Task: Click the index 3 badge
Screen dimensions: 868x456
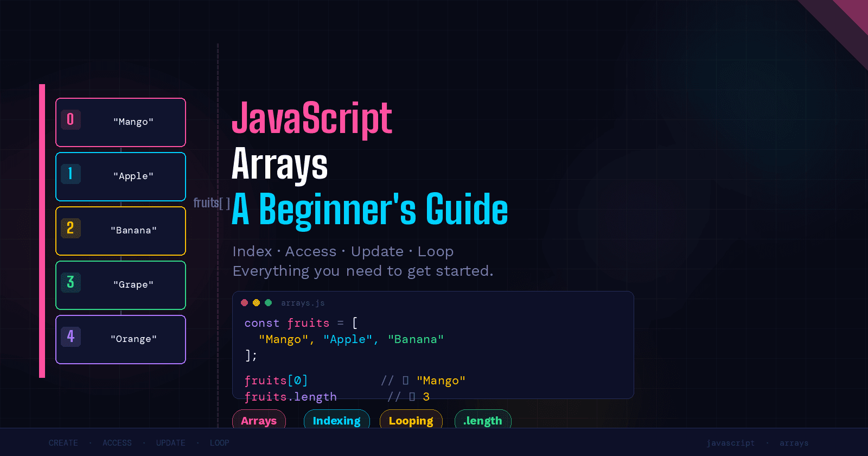Action: click(x=71, y=282)
